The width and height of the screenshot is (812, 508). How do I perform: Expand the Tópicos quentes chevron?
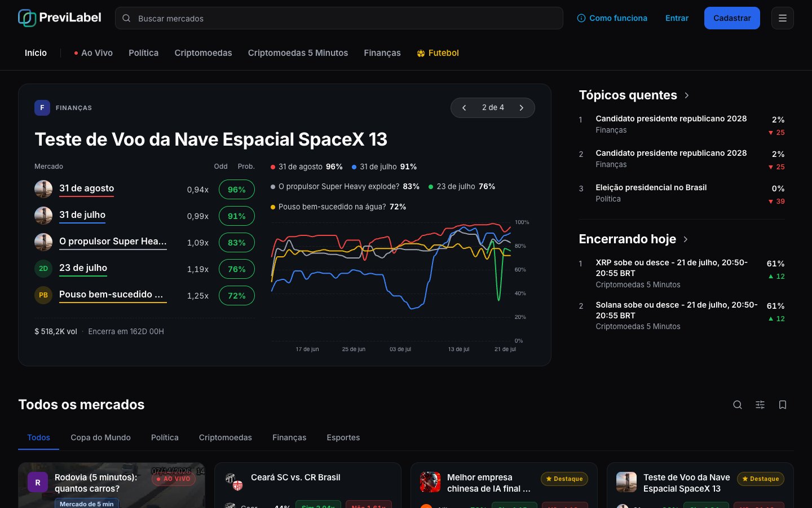[687, 95]
